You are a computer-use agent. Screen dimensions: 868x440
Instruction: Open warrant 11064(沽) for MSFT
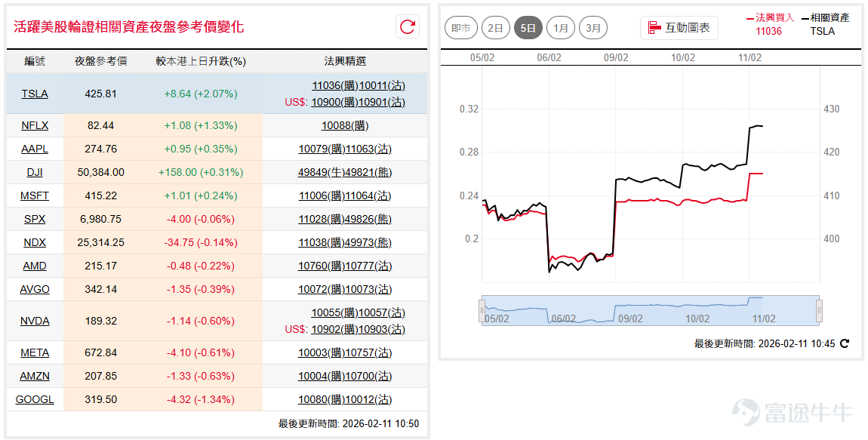[x=368, y=195]
